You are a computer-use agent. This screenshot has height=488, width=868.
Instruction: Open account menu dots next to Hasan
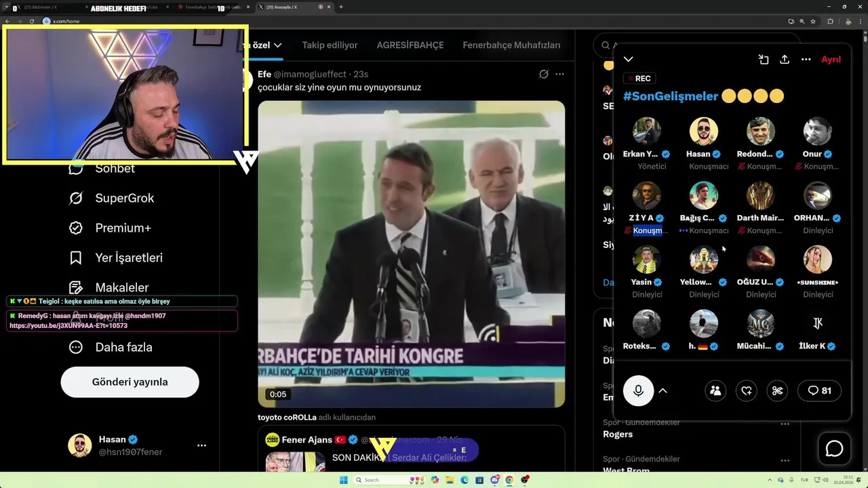(x=201, y=445)
